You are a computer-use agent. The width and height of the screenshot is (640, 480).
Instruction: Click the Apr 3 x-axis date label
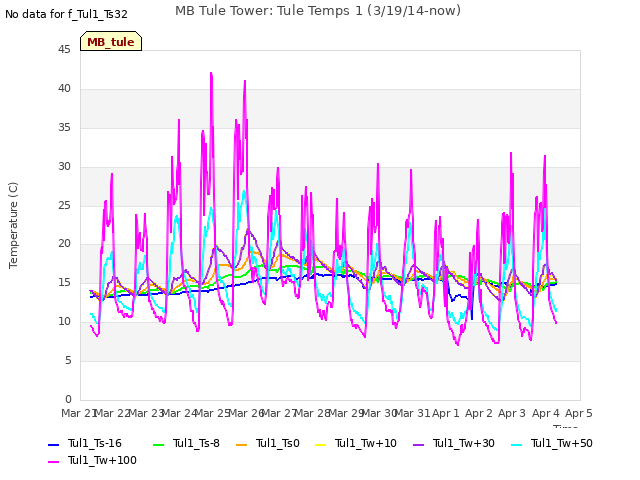point(512,413)
